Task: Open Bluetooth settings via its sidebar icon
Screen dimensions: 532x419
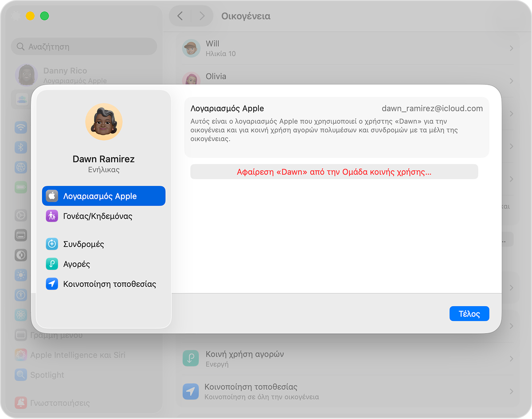Action: pos(21,147)
